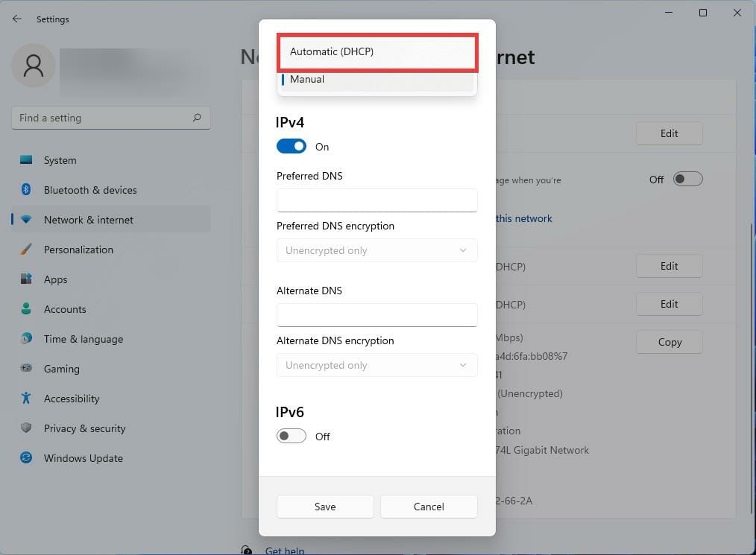Open Gaming settings category
Screen dimensions: 756x555
point(111,369)
